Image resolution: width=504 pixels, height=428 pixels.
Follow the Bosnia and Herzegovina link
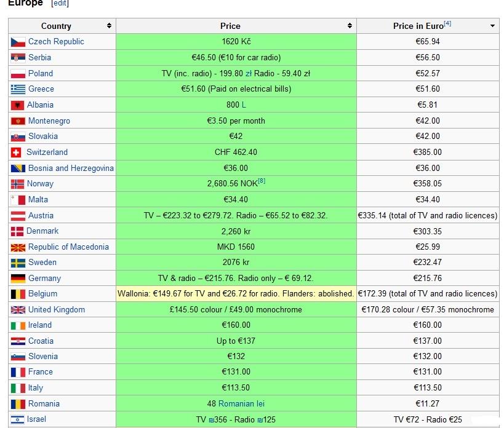71,168
